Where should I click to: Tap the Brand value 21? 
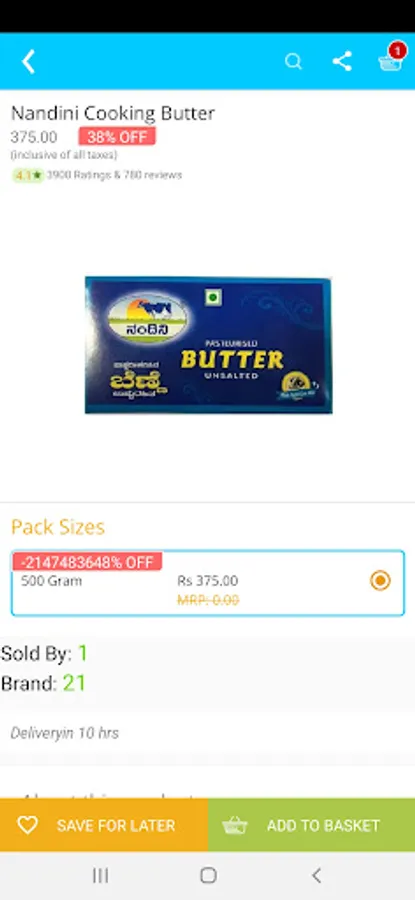pyautogui.click(x=74, y=683)
